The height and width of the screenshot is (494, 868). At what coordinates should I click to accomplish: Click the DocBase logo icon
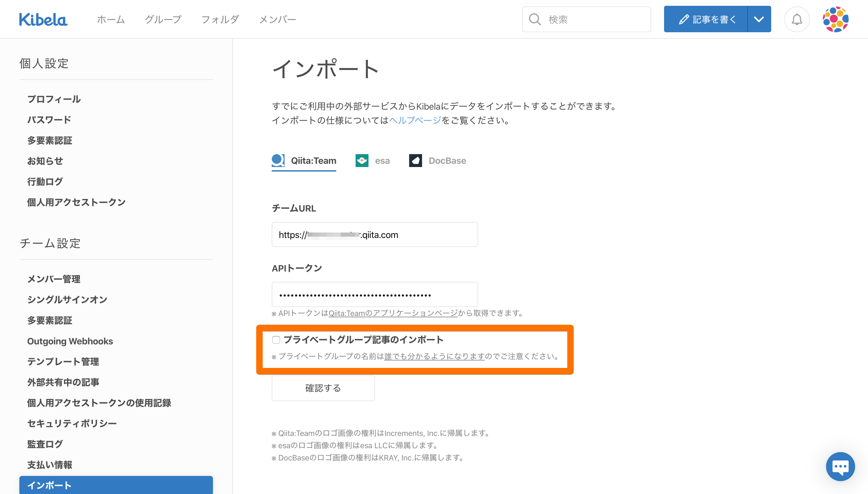415,161
